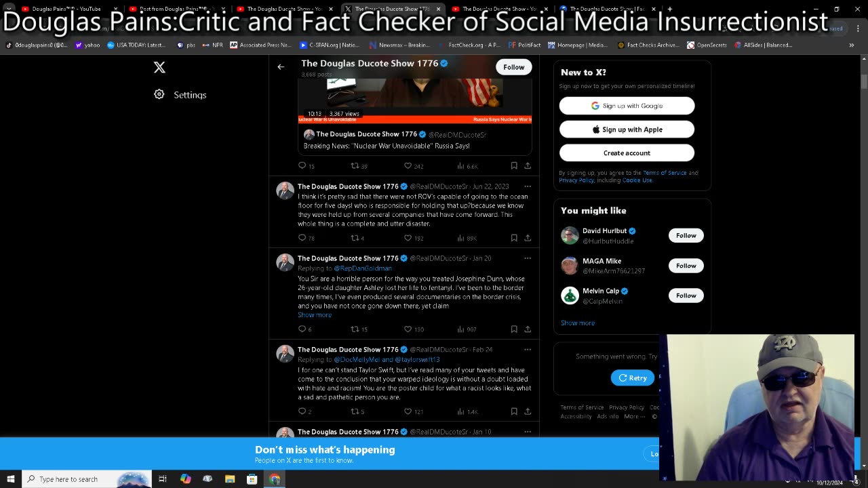Open Terms of Service link in signup text
This screenshot has width=868, height=488.
click(665, 173)
